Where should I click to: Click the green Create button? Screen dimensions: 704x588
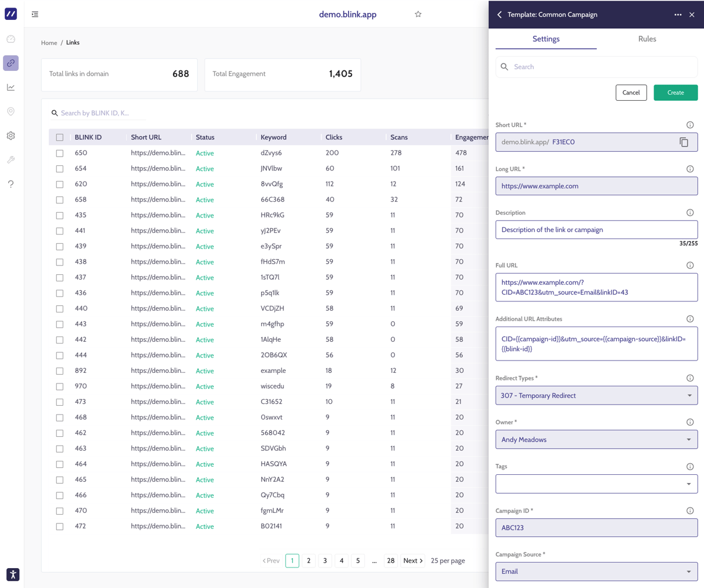[675, 93]
